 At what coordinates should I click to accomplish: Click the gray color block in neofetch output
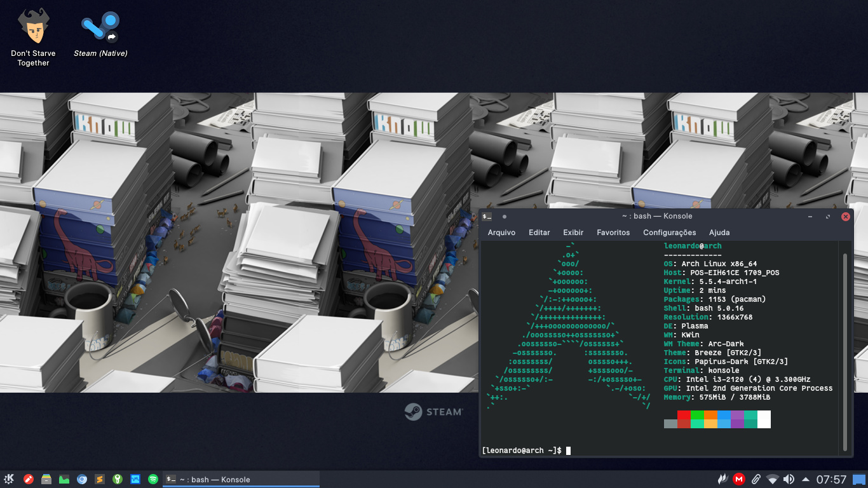[x=670, y=424]
